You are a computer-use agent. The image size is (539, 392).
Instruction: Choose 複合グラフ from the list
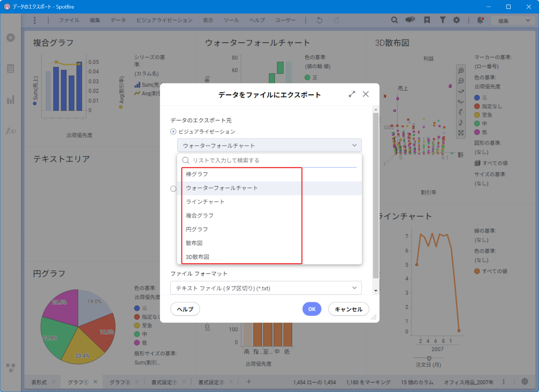(x=269, y=216)
